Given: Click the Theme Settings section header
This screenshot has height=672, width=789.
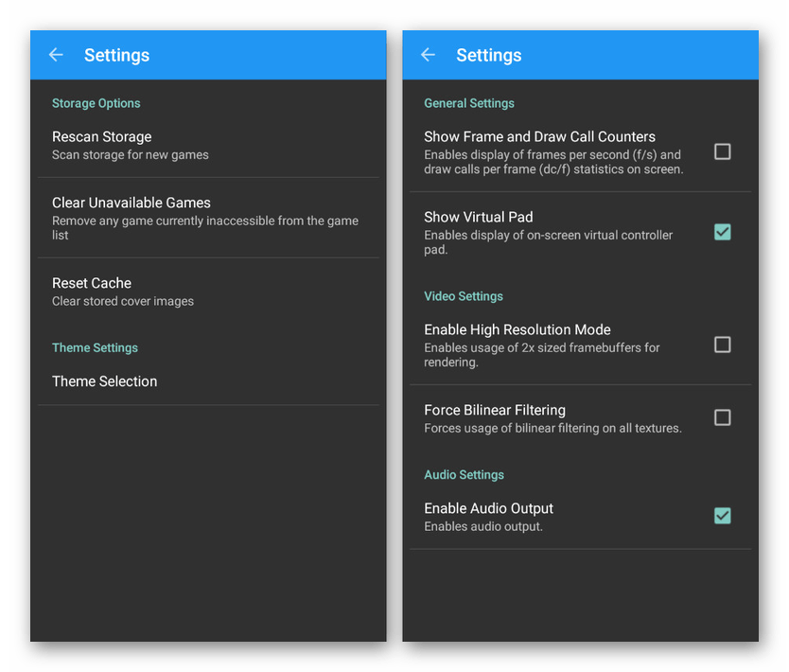Looking at the screenshot, I should click(95, 347).
